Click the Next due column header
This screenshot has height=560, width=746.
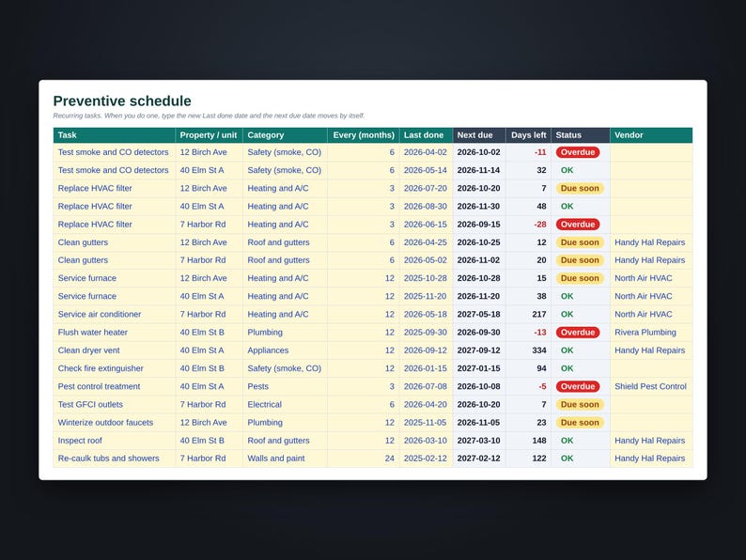479,135
